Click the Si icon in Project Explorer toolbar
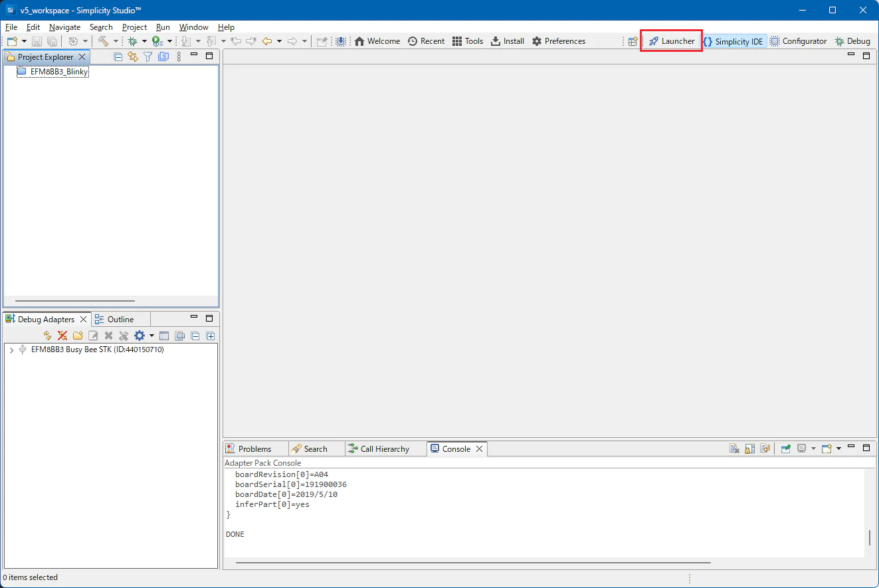Viewport: 879px width, 588px height. click(163, 57)
